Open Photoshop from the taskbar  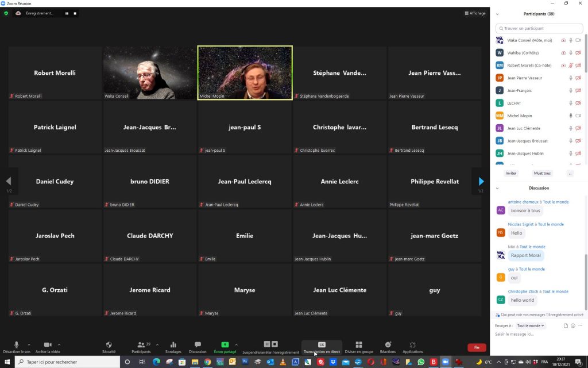click(245, 362)
